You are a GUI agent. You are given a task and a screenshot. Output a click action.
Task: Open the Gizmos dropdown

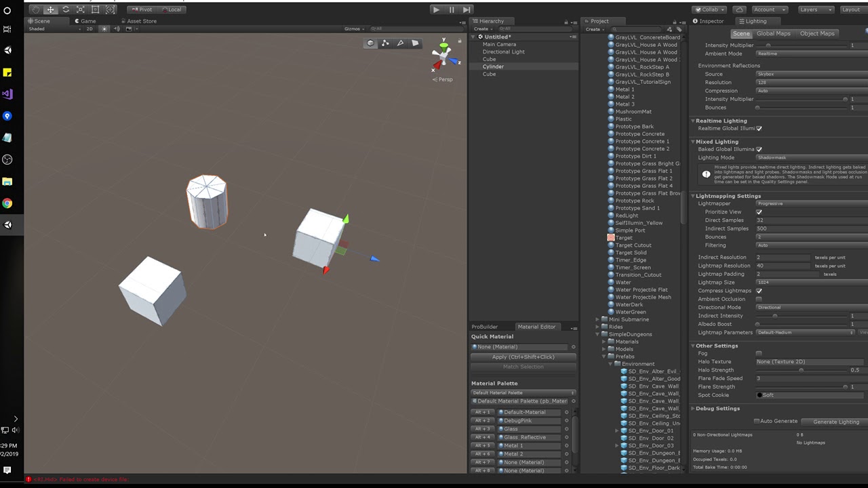click(355, 29)
